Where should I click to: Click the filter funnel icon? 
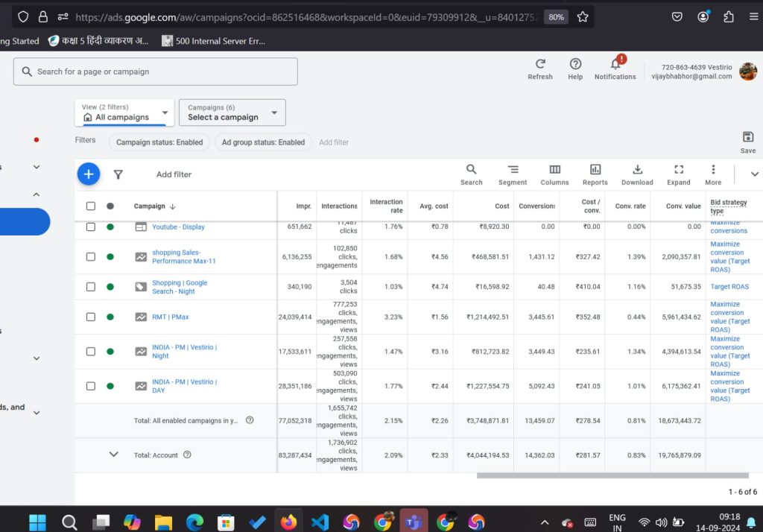click(118, 174)
